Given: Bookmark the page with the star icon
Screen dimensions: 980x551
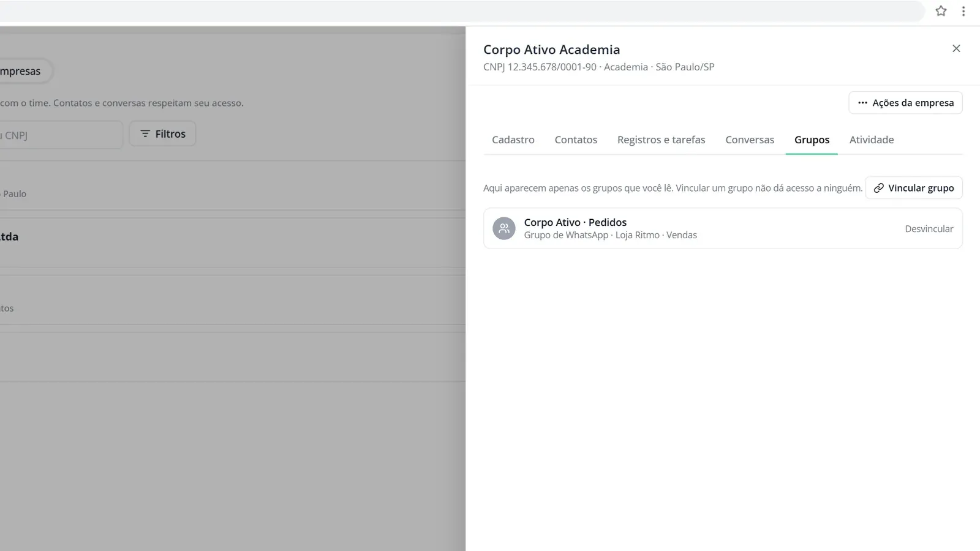Looking at the screenshot, I should coord(941,11).
